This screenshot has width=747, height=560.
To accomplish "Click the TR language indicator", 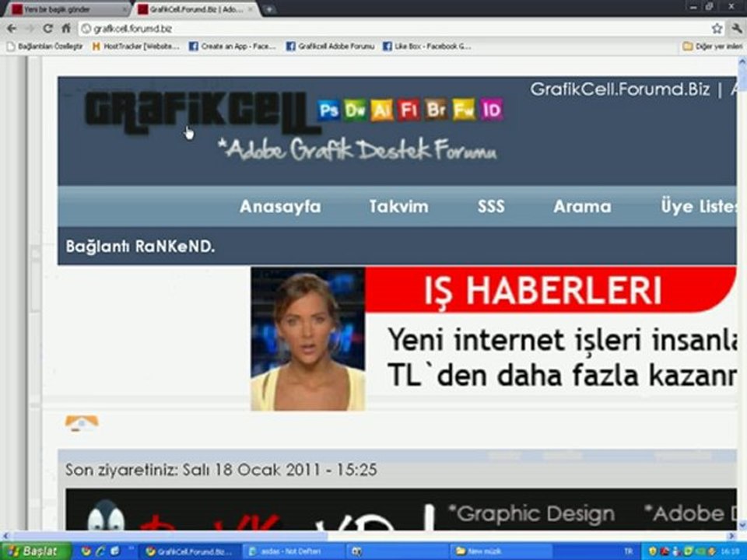I will (629, 551).
